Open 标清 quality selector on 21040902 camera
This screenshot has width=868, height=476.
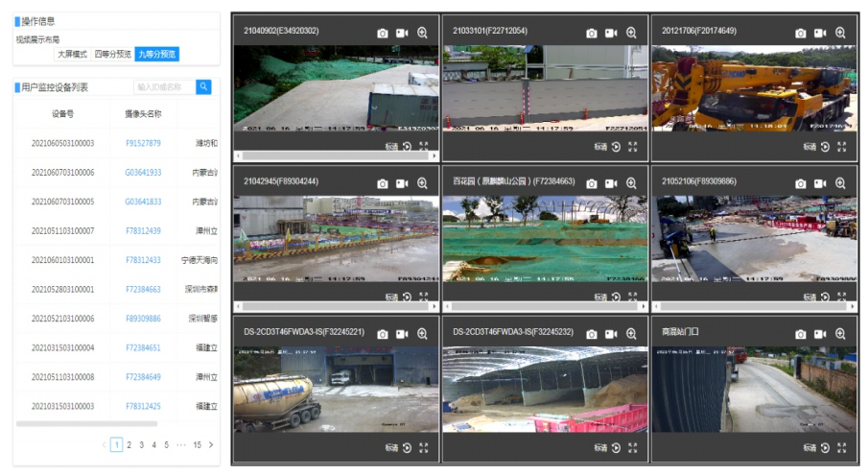click(391, 147)
